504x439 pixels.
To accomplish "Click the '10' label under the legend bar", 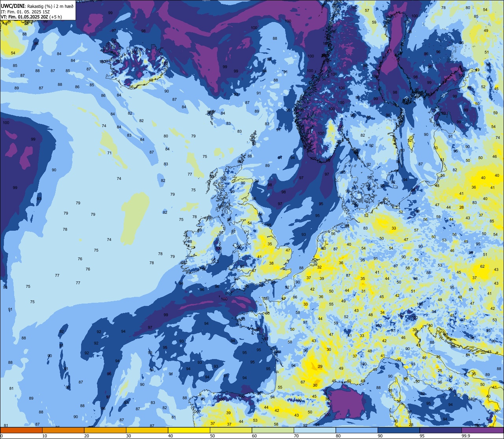I will (x=44, y=436).
